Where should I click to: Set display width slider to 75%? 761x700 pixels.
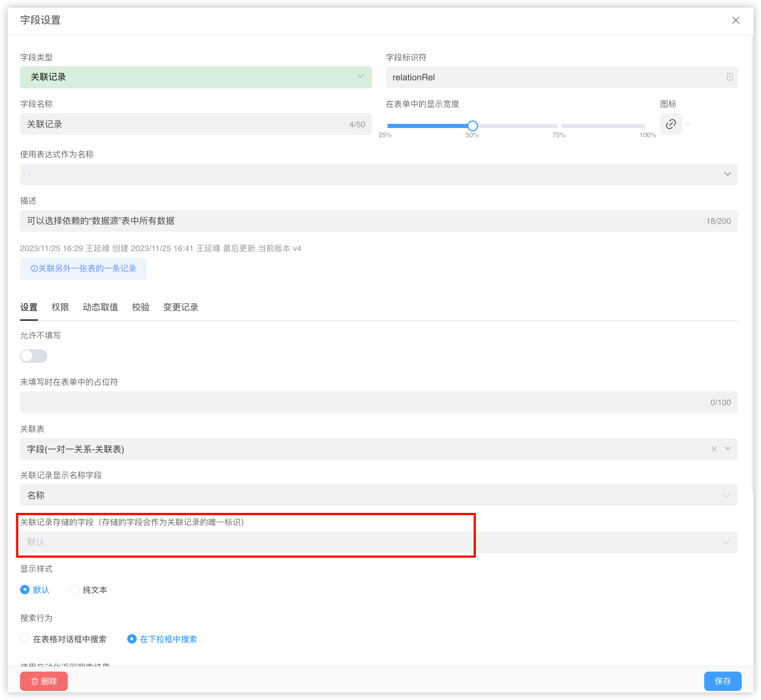click(559, 126)
